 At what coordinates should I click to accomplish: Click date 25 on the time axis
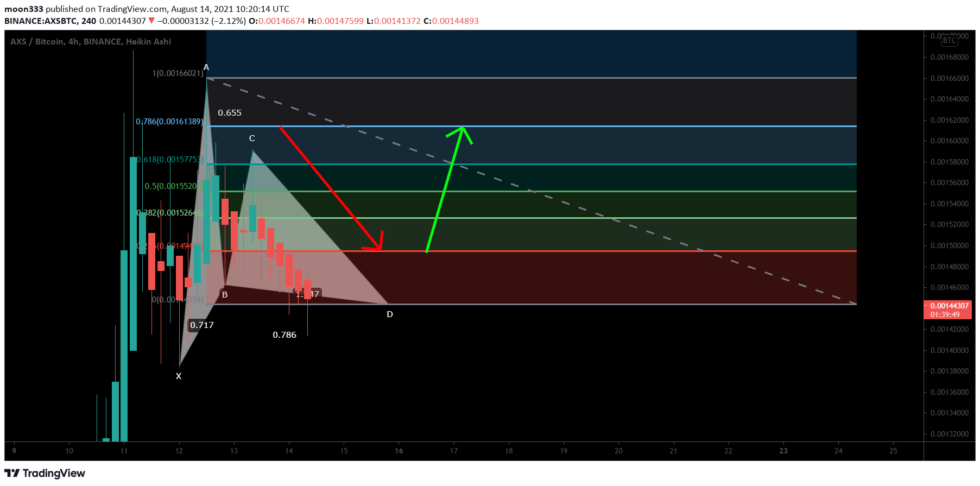coord(894,451)
